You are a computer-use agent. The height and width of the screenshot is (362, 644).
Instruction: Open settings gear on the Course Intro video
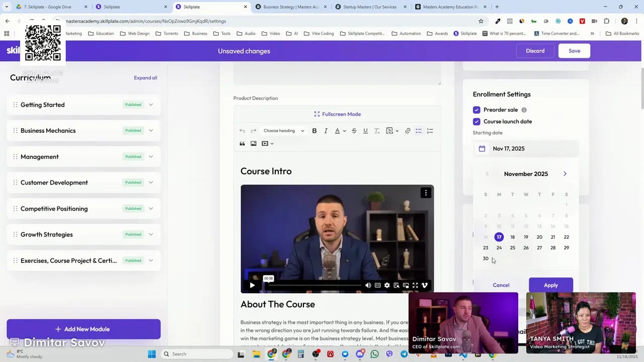click(387, 285)
